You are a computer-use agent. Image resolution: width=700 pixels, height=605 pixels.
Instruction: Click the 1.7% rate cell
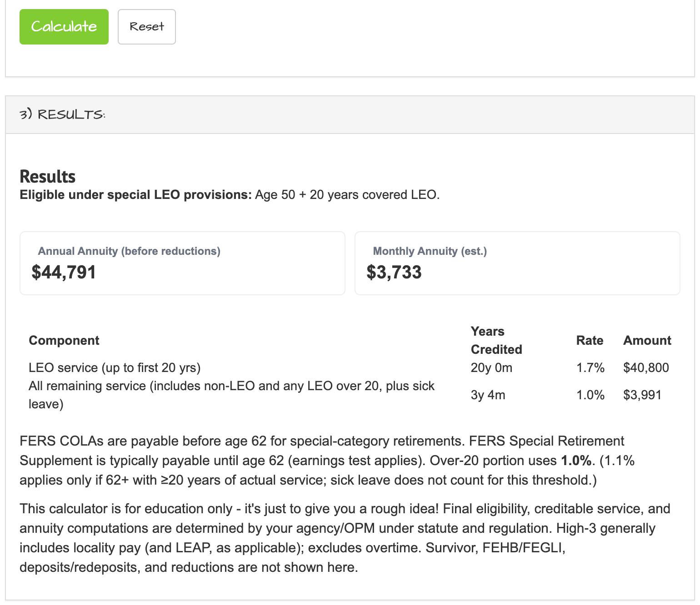(590, 367)
